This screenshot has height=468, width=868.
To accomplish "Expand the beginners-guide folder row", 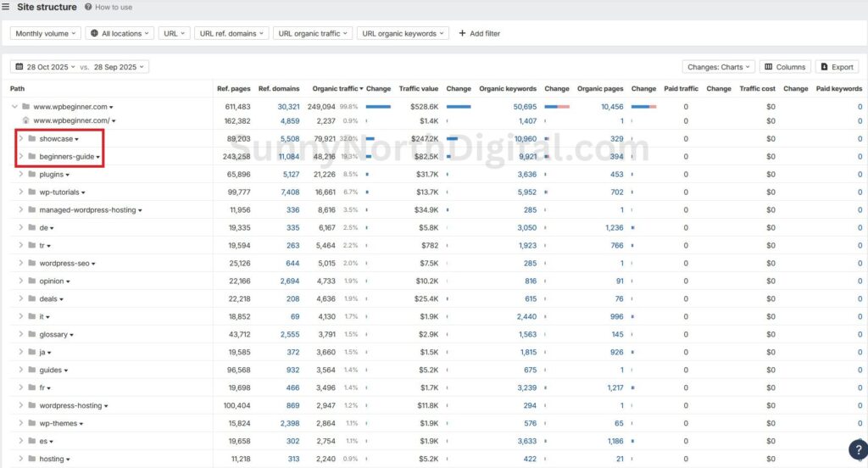I will [20, 156].
